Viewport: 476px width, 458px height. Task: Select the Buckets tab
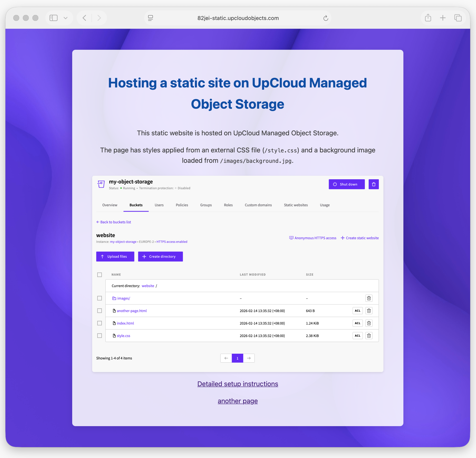[x=136, y=205]
